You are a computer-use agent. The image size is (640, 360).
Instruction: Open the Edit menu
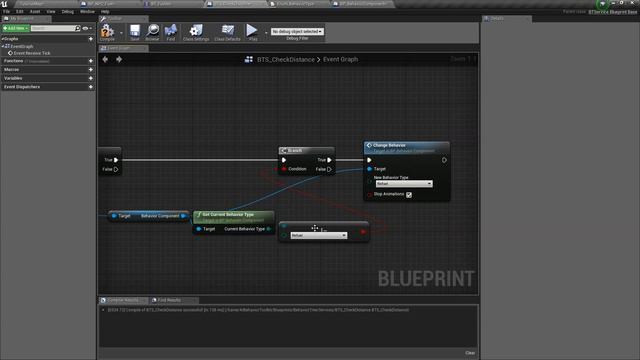coord(20,12)
